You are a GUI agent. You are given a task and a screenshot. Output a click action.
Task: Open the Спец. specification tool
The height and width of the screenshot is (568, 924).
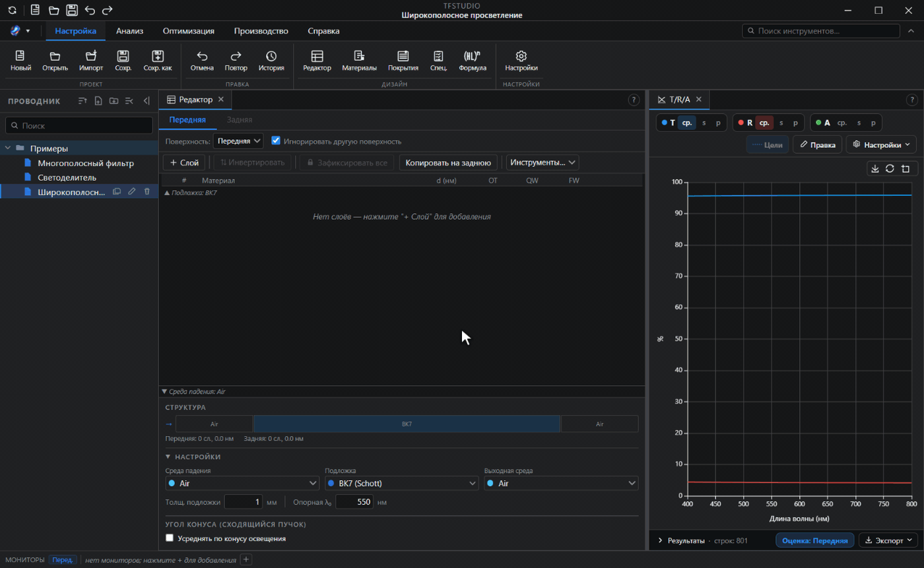pos(438,61)
